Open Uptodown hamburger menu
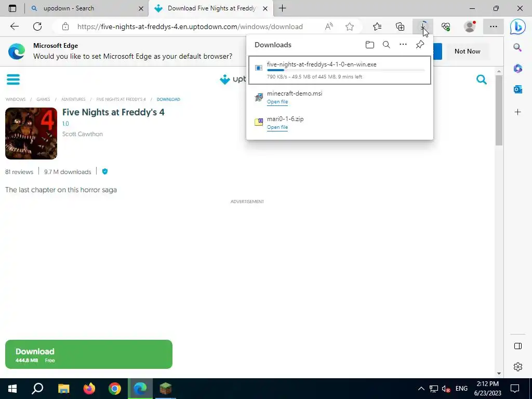Viewport: 532px width, 399px height. [x=13, y=79]
